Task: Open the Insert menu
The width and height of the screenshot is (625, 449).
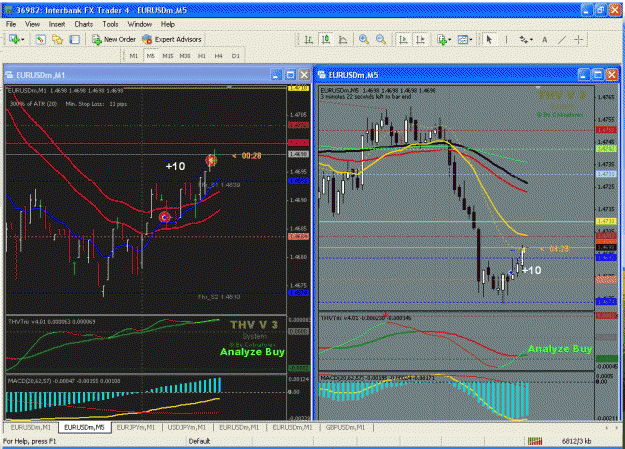Action: pos(57,24)
